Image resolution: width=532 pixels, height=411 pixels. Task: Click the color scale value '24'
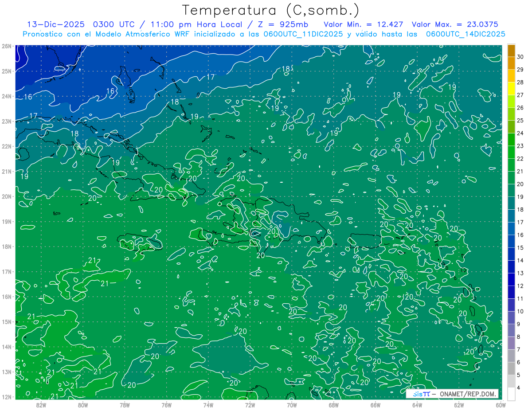tap(520, 133)
